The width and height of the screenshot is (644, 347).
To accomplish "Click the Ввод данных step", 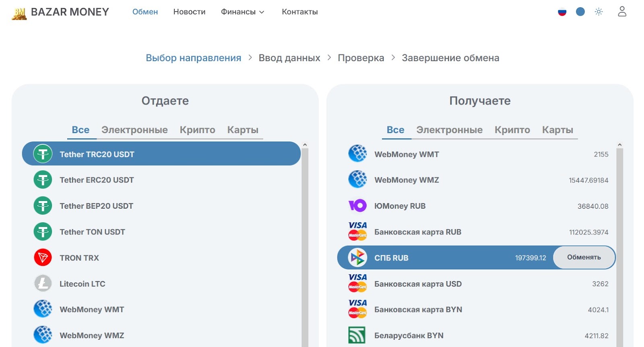I will (x=289, y=58).
